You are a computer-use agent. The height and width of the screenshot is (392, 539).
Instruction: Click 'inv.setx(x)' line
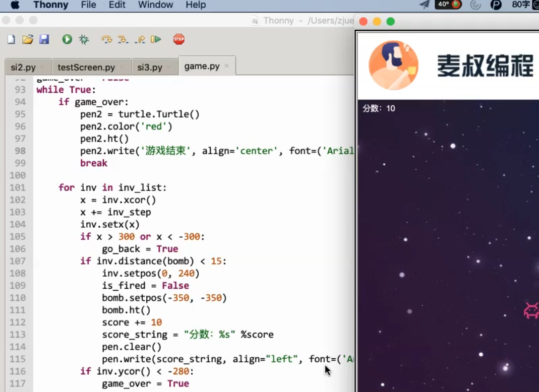coord(109,225)
